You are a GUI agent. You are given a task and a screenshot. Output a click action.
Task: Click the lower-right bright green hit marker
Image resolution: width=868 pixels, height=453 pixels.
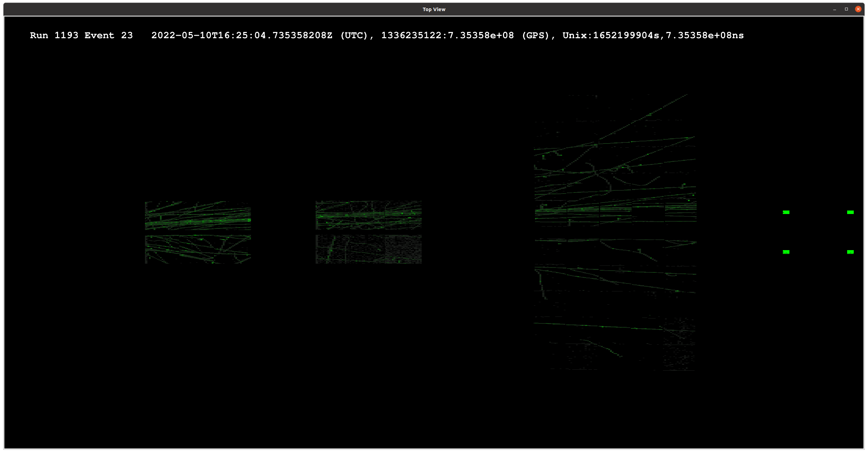(x=850, y=252)
